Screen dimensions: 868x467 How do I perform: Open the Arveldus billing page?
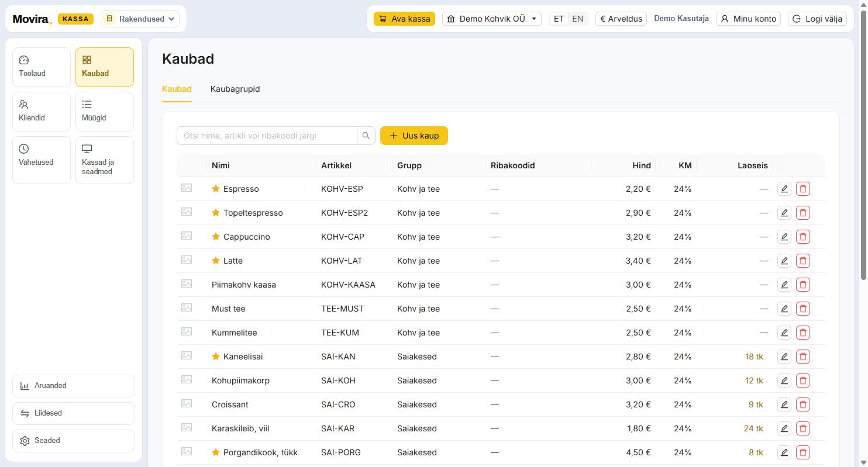tap(621, 19)
